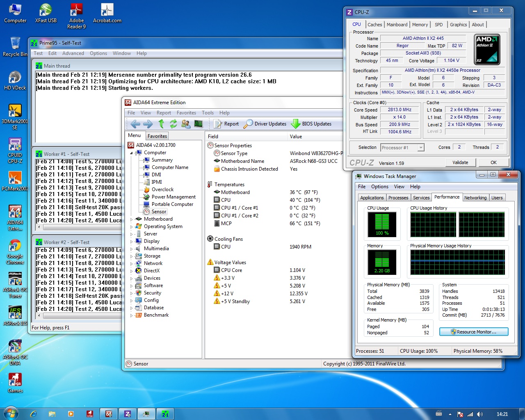The image size is (525, 420).
Task: Click the taskbar clock showing 14:21
Action: [x=502, y=414]
